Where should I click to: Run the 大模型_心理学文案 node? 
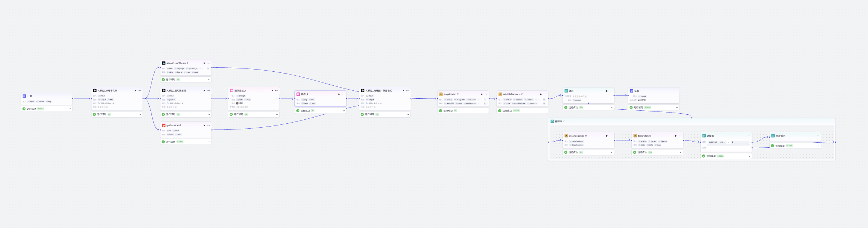(x=135, y=91)
